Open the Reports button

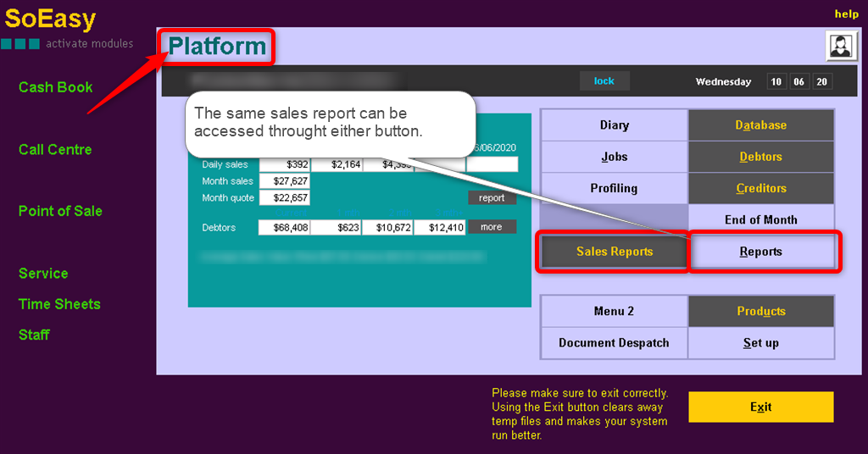click(x=760, y=252)
